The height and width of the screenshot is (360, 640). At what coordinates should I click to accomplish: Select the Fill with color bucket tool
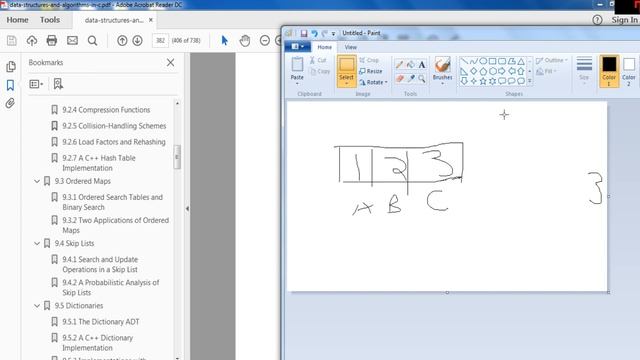(411, 64)
